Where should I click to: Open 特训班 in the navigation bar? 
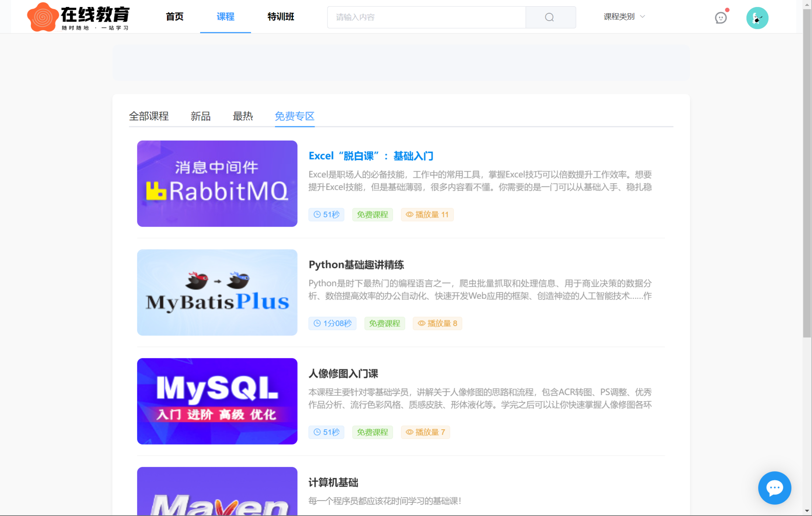coord(281,17)
